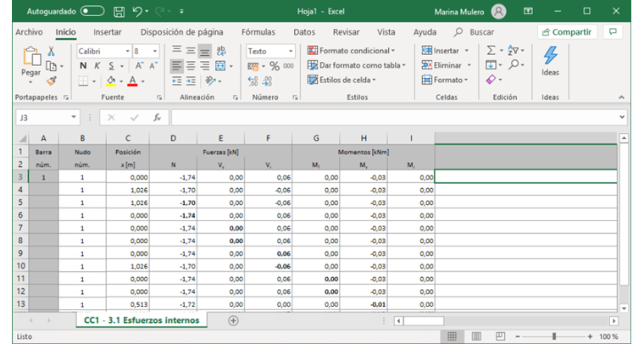The height and width of the screenshot is (344, 644).
Task: Toggle Italic (K) formatting
Action: [x=97, y=66]
